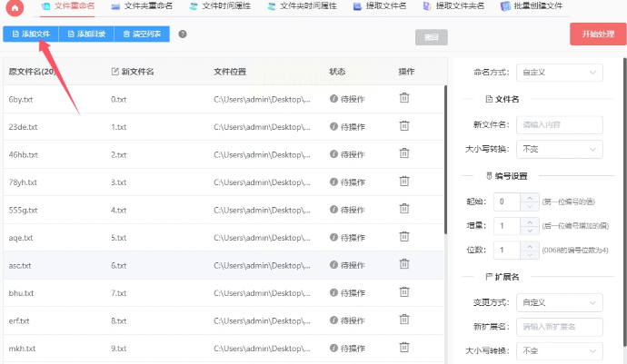Click the help question mark icon
This screenshot has width=627, height=364.
click(x=183, y=34)
